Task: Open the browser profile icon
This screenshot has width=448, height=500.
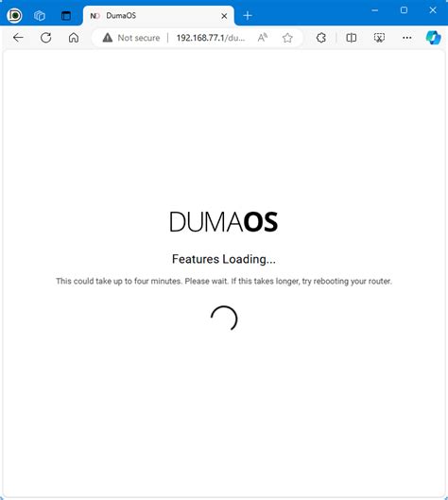Action: [x=14, y=15]
